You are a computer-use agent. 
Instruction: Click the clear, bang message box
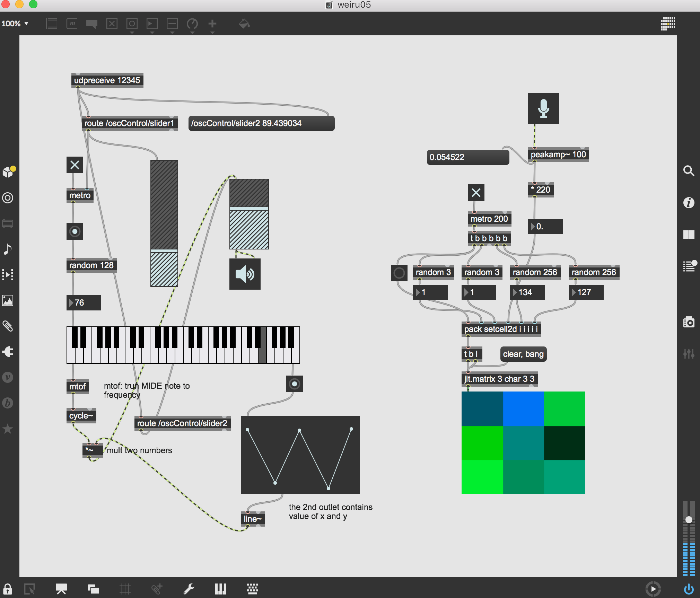(523, 354)
